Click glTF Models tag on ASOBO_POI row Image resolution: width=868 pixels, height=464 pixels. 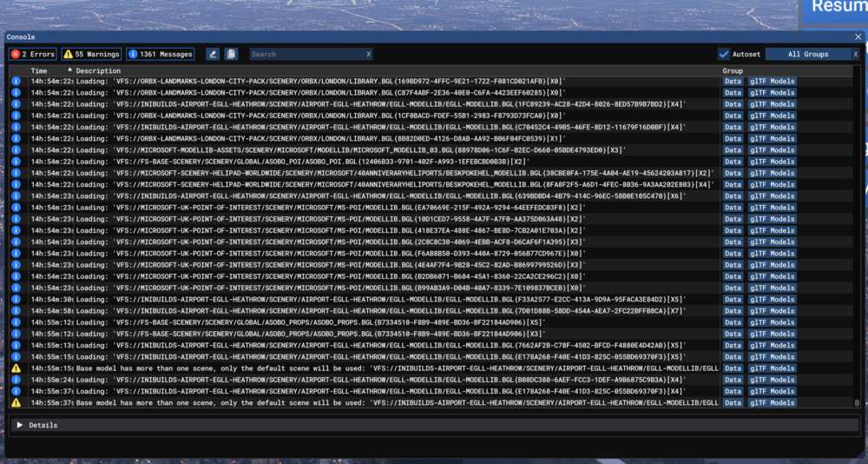[x=772, y=162]
